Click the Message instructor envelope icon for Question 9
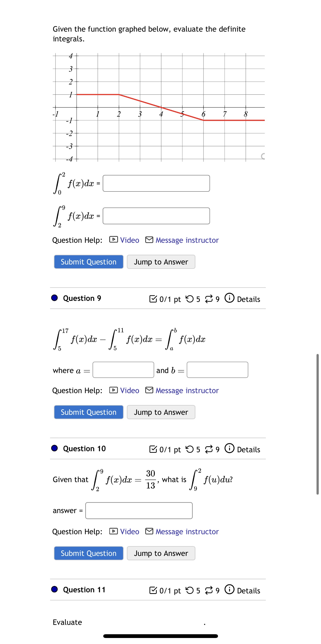The width and height of the screenshot is (321, 644). (x=149, y=390)
